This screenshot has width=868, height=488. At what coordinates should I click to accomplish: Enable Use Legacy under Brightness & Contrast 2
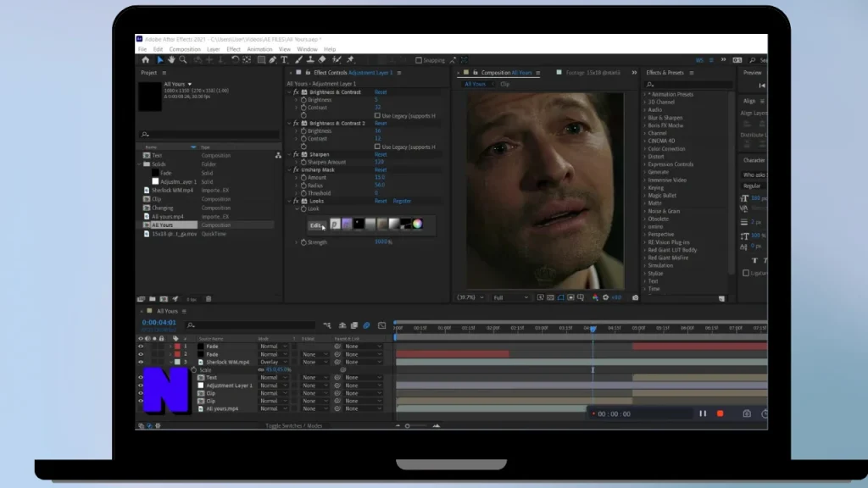point(377,147)
